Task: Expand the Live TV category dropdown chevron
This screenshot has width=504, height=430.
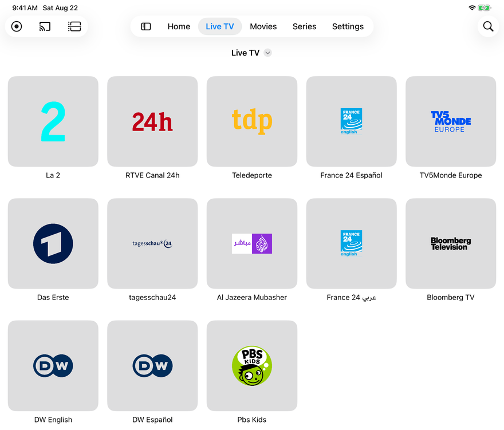Action: click(x=268, y=53)
